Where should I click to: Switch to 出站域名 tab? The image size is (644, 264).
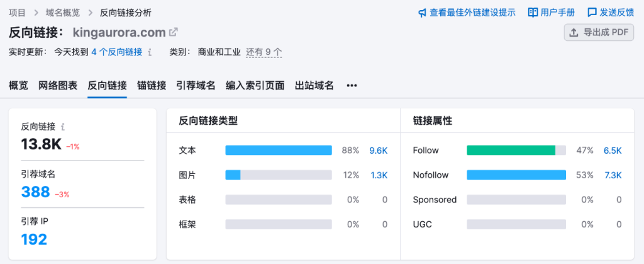[x=314, y=86]
